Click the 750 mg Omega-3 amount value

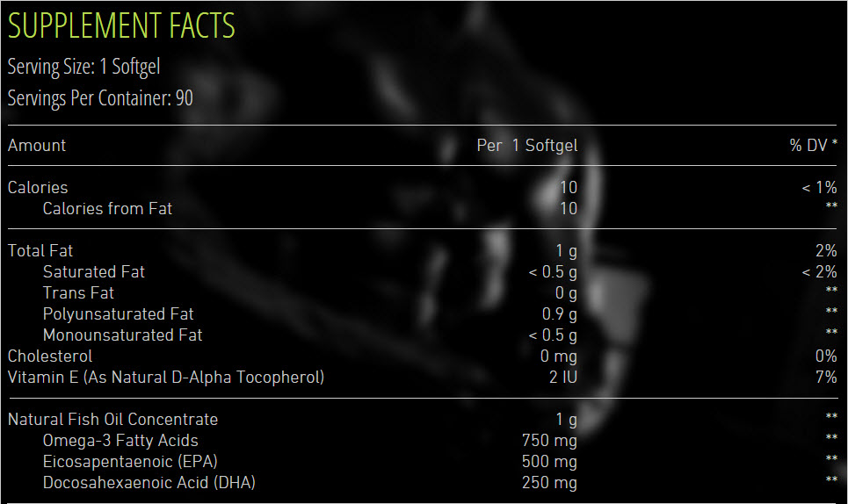[549, 441]
